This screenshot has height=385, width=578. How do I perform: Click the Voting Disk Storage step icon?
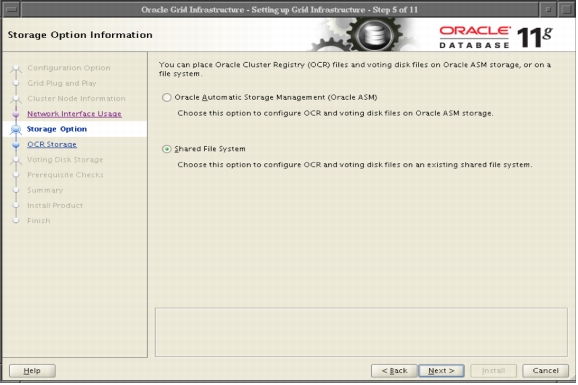pyautogui.click(x=16, y=160)
